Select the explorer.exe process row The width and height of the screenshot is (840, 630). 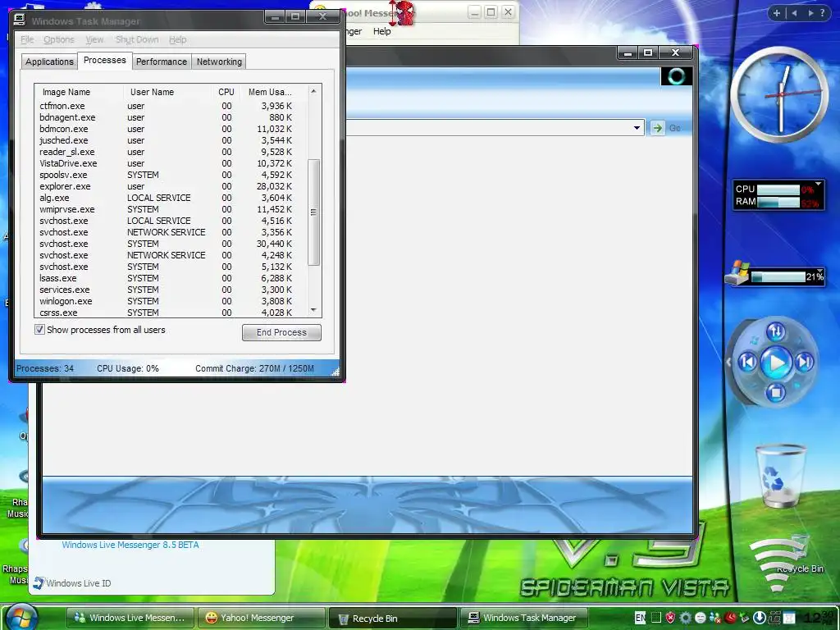point(171,186)
